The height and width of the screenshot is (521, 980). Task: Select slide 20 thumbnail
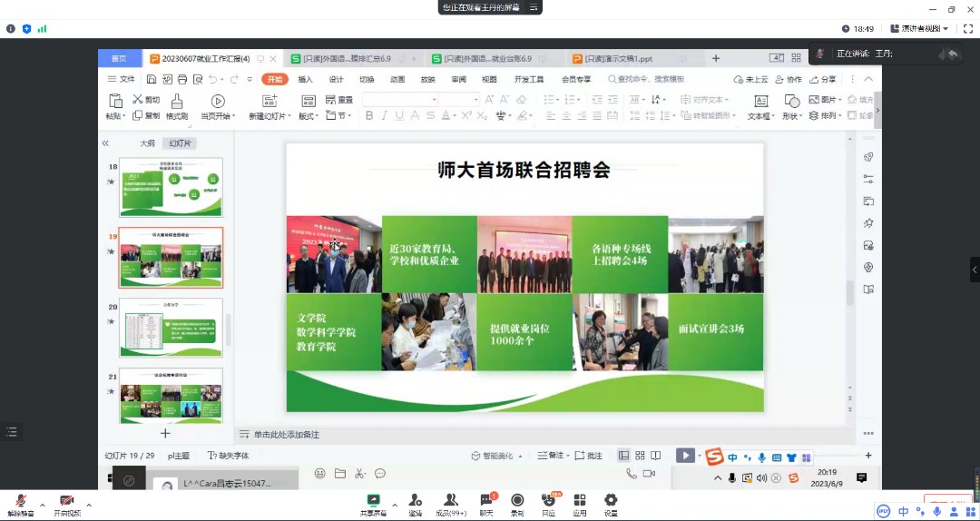click(171, 327)
